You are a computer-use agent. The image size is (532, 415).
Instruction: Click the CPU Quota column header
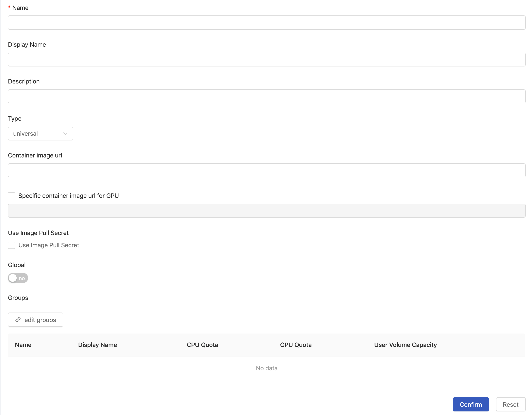tap(202, 345)
